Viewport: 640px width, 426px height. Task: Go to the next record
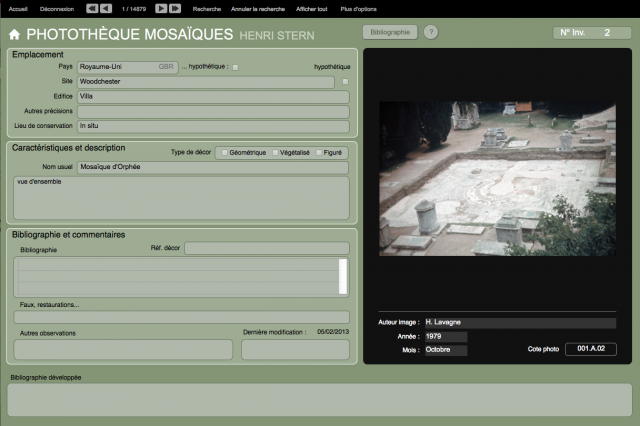[161, 9]
